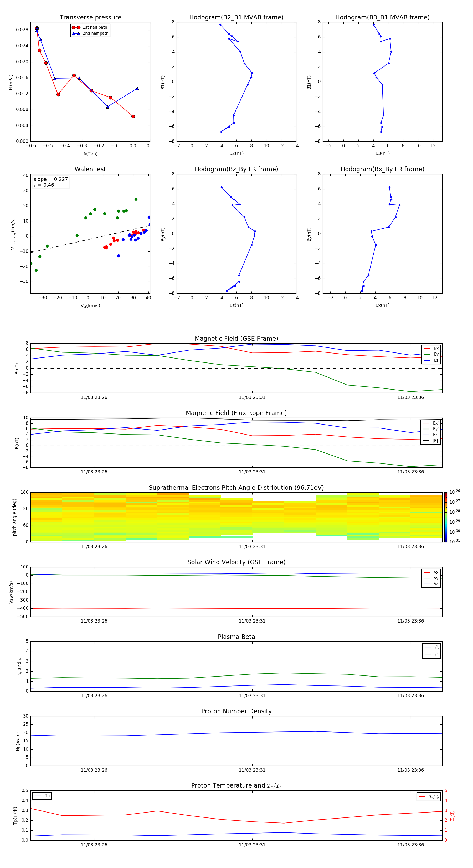Click the 'Bx(nT)' x-axis label
The height and width of the screenshot is (868, 473).
click(382, 305)
